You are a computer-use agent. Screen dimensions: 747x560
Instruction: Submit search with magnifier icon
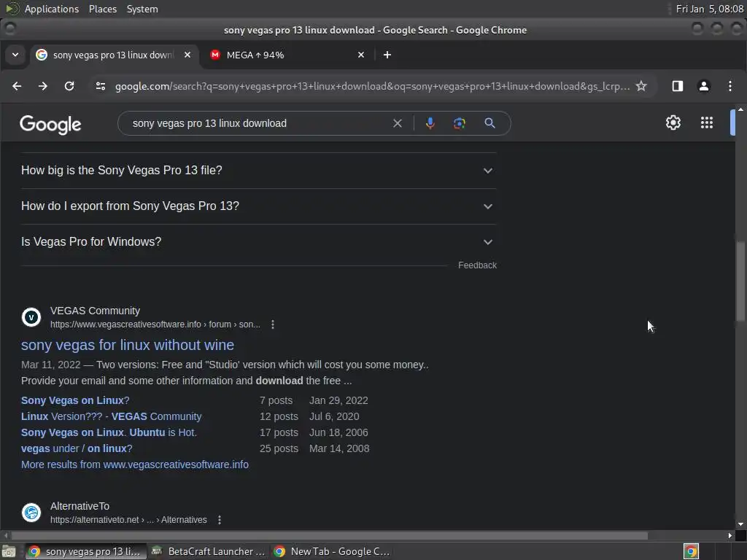(x=489, y=123)
